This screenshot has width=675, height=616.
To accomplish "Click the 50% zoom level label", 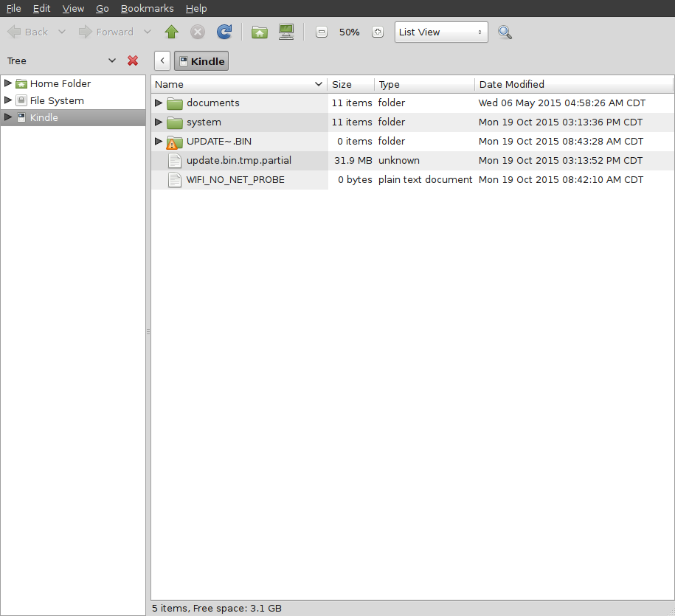I will pos(349,32).
